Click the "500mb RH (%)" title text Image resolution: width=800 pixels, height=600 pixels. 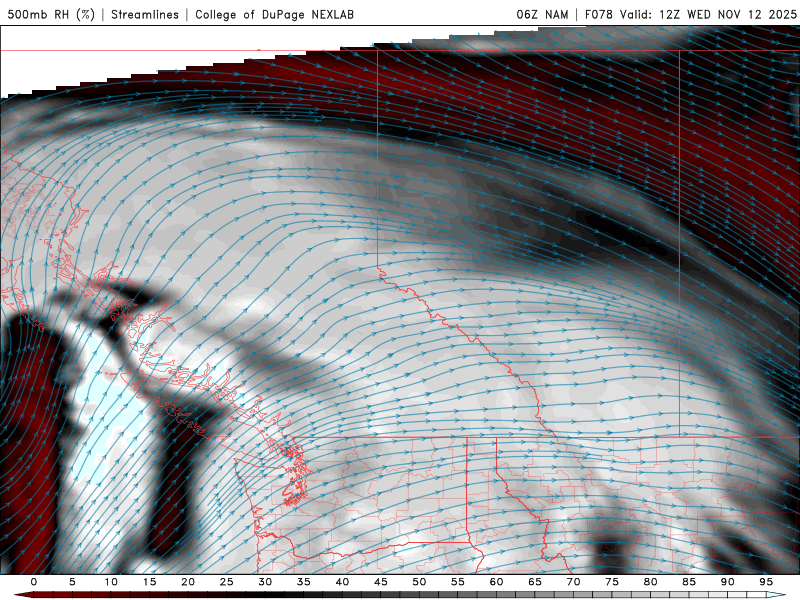(x=51, y=14)
